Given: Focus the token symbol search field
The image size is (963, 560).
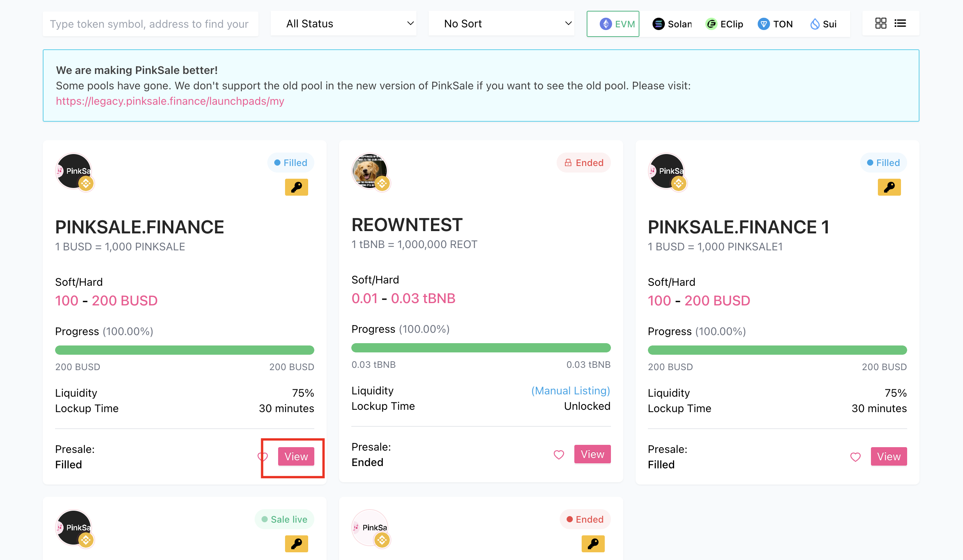Looking at the screenshot, I should [151, 24].
